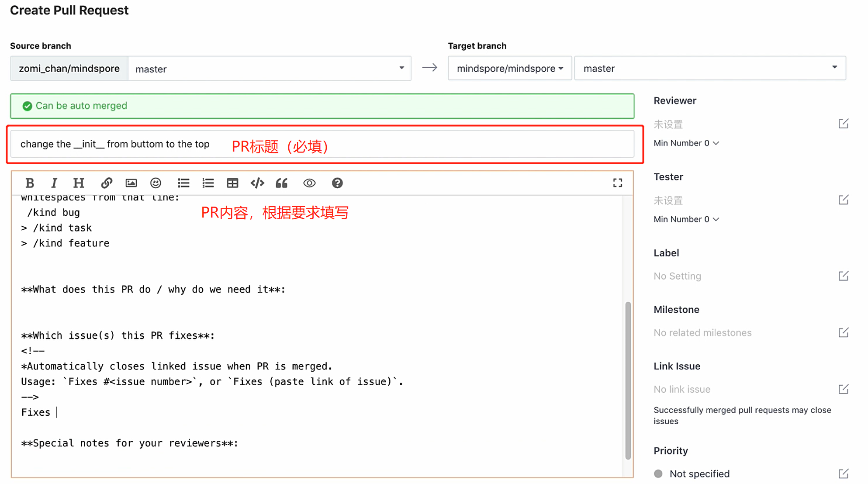868x484 pixels.
Task: Edit the Milestone setting
Action: click(x=844, y=332)
